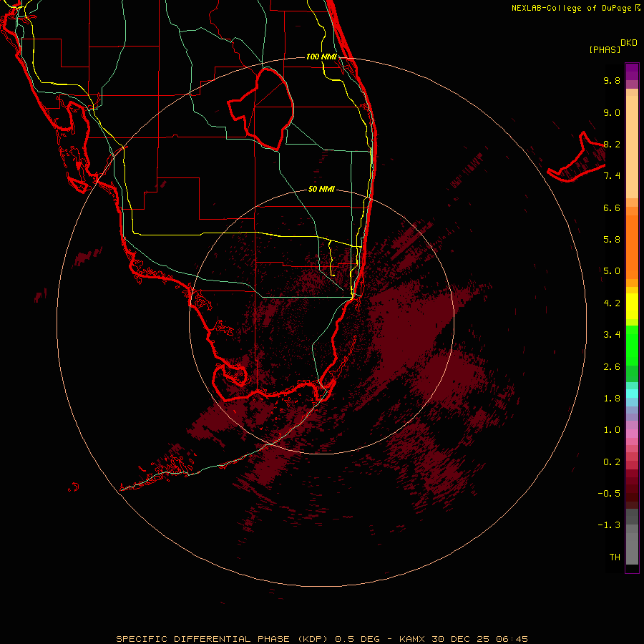Viewport: 644px width, 644px height.
Task: Pick the bright green band on color scale
Action: click(632, 346)
